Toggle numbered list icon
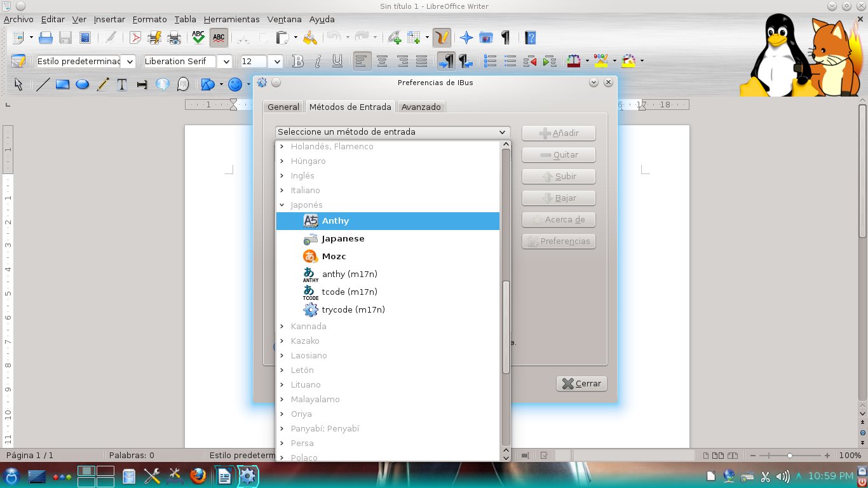The image size is (868, 488). coord(490,61)
